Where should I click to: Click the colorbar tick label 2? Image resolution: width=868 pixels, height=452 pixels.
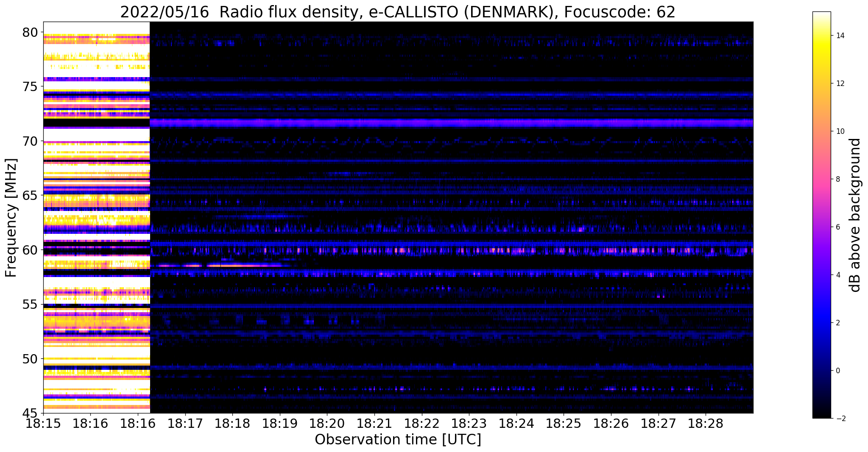[837, 323]
